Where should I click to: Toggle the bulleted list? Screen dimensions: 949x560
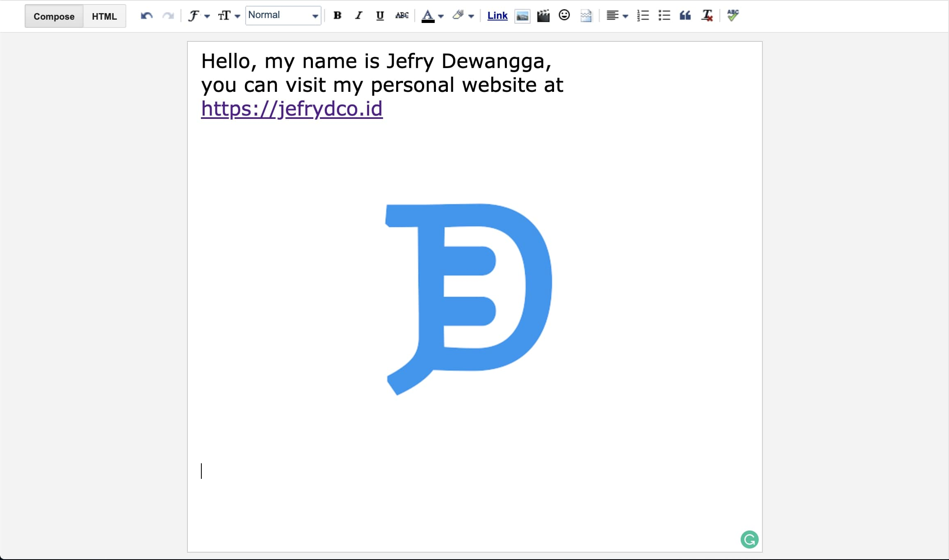pyautogui.click(x=664, y=16)
